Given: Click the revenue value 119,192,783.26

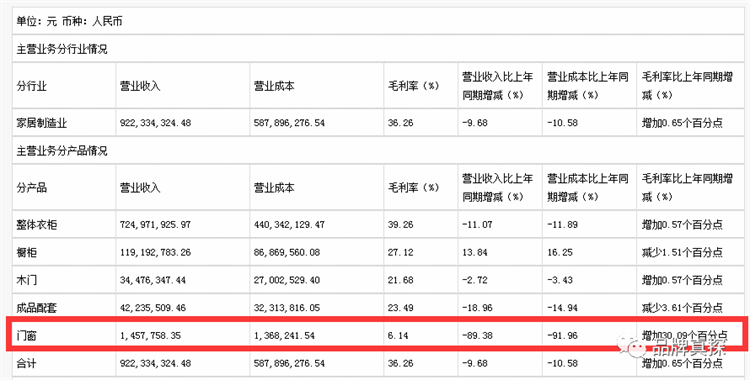Looking at the screenshot, I should tap(155, 252).
